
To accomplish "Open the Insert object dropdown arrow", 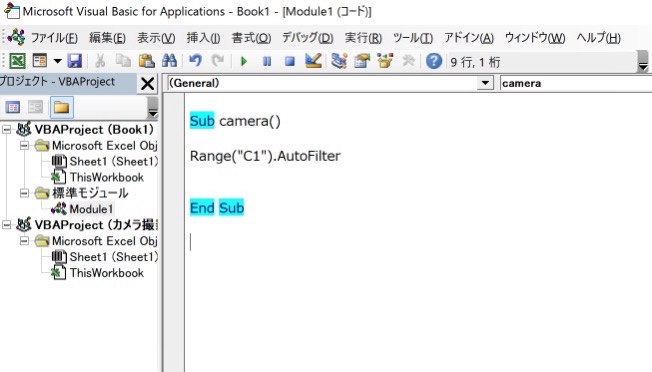I will point(57,62).
